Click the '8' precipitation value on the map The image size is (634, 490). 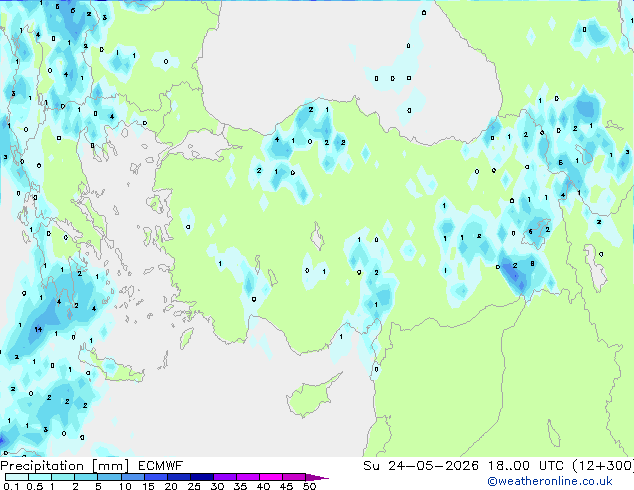533,264
